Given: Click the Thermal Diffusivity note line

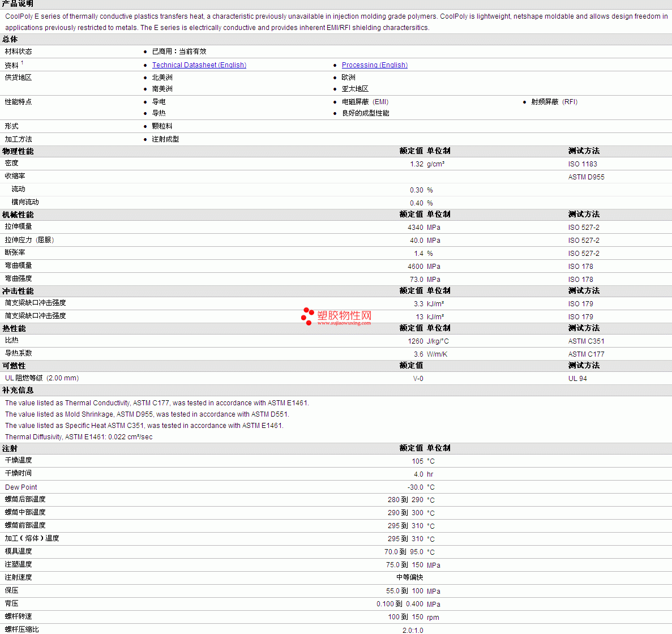Looking at the screenshot, I should tap(79, 437).
